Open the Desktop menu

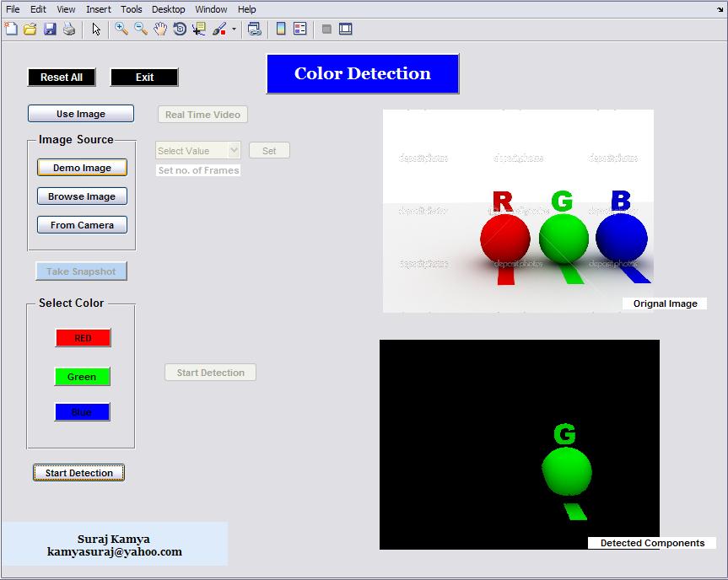click(x=169, y=9)
